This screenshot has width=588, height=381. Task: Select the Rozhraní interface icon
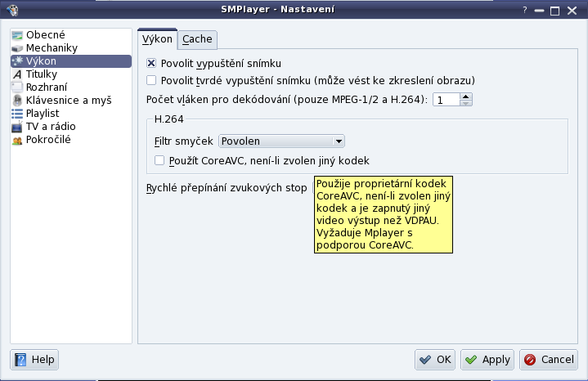click(x=17, y=87)
